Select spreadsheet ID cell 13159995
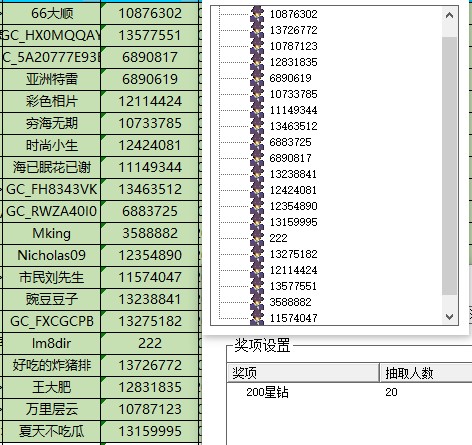Image resolution: width=472 pixels, height=445 pixels. [x=150, y=431]
